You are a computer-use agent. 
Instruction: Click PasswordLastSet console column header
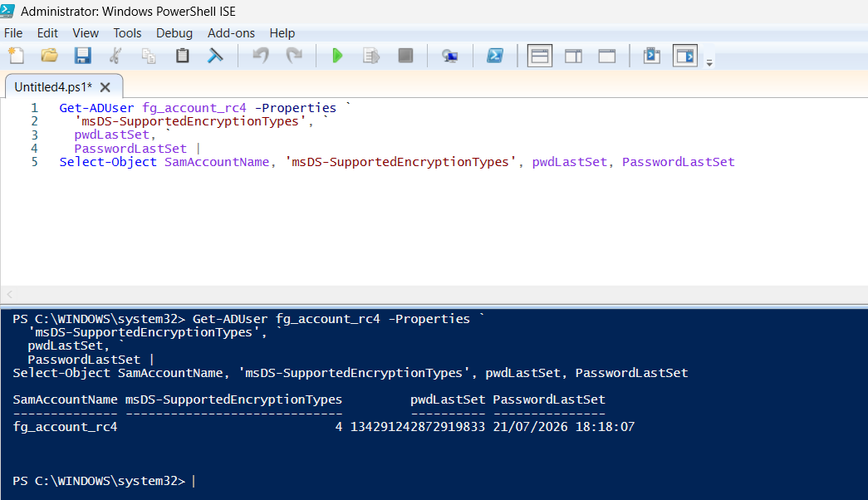coord(549,400)
